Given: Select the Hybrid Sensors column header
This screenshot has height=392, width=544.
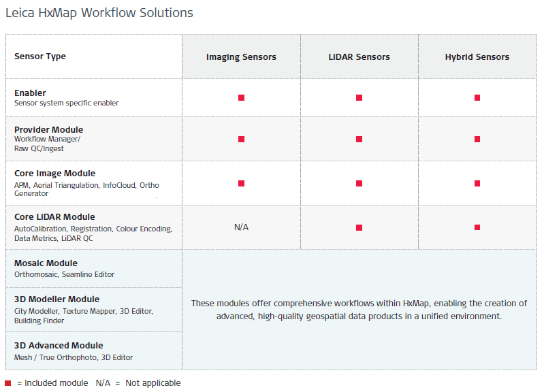Looking at the screenshot, I should point(477,57).
